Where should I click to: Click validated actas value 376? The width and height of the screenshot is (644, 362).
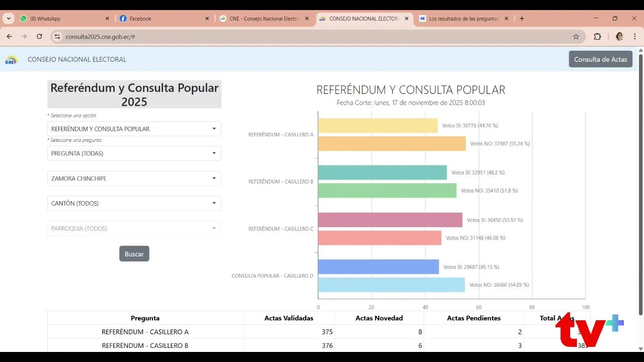(x=327, y=345)
